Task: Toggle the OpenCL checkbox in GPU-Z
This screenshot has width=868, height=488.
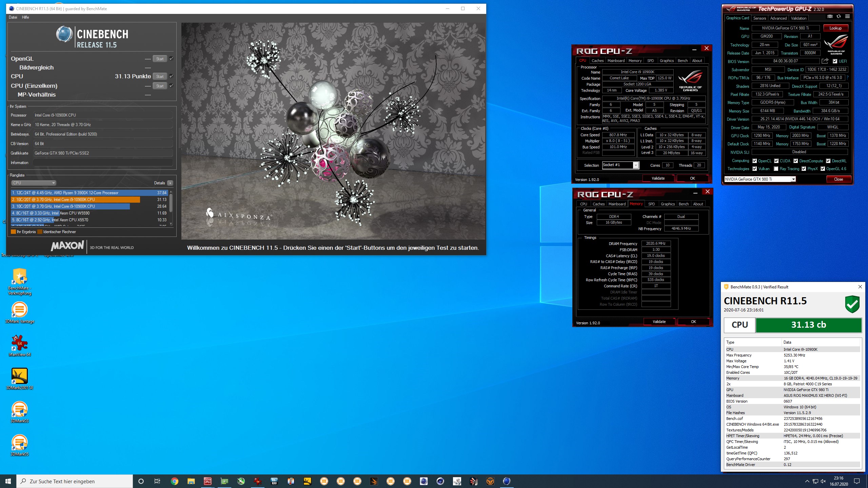Action: 754,161
